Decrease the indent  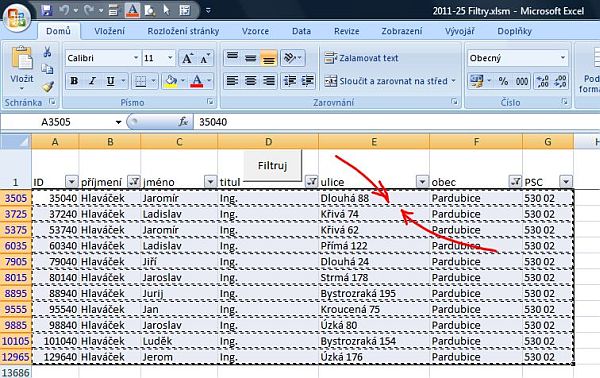point(290,81)
